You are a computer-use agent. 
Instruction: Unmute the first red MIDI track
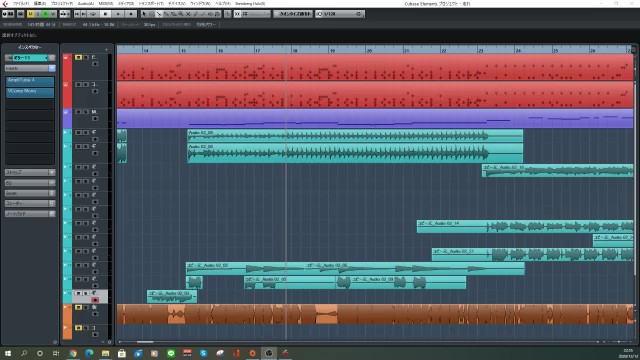tap(78, 58)
